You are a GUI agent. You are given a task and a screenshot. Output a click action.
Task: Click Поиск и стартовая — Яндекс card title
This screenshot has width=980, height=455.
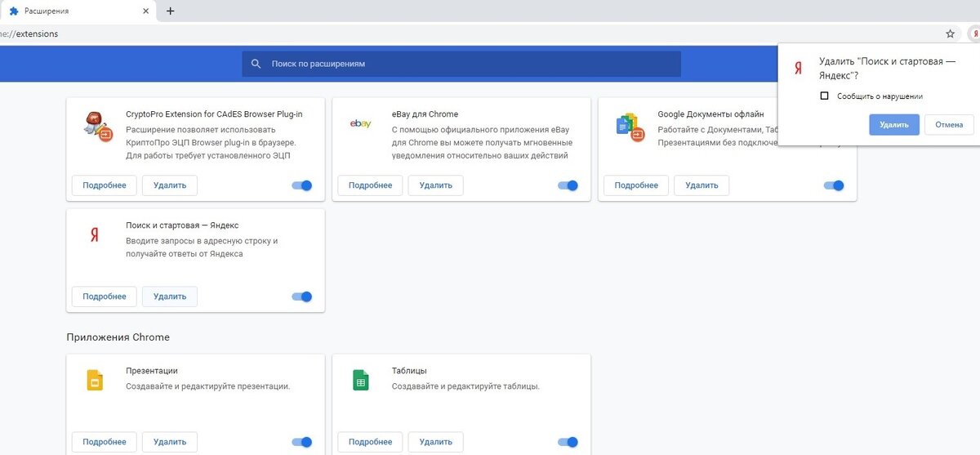pos(182,225)
